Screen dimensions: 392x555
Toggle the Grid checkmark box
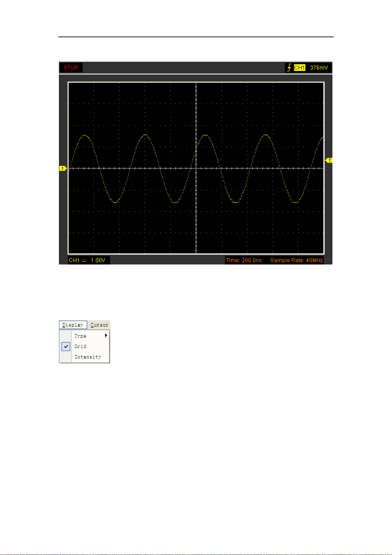pos(66,346)
